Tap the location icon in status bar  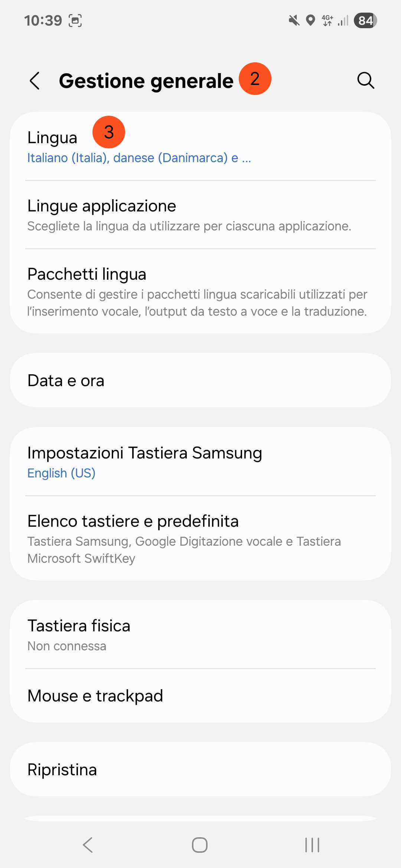(310, 20)
